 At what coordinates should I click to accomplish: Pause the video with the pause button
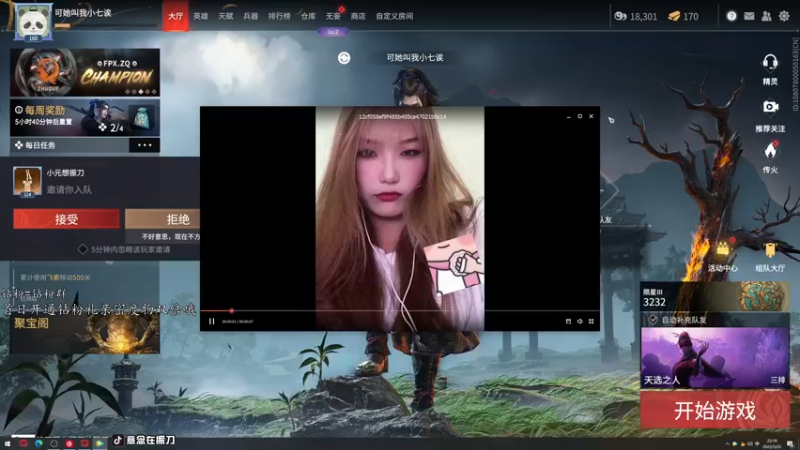click(x=211, y=321)
